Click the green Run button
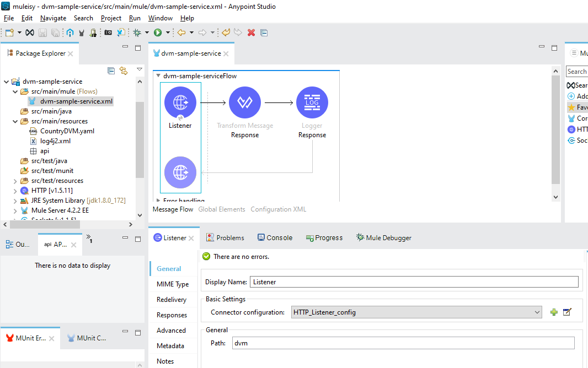 coord(158,33)
